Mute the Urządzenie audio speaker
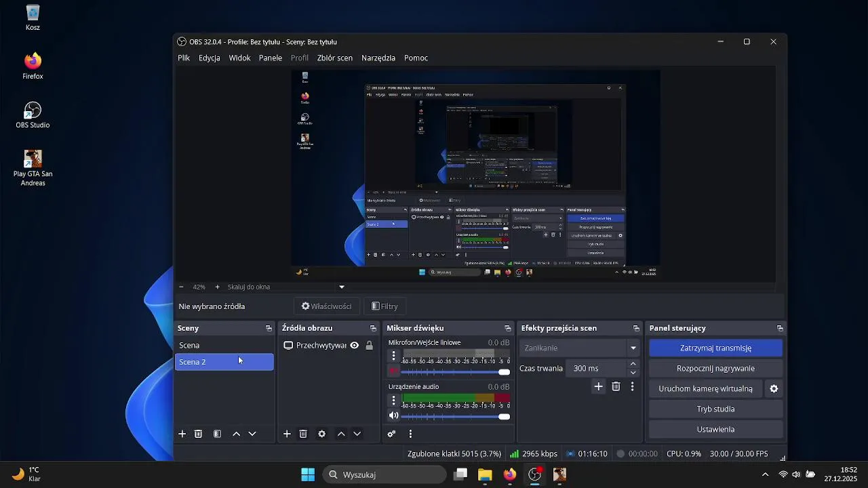 (394, 416)
